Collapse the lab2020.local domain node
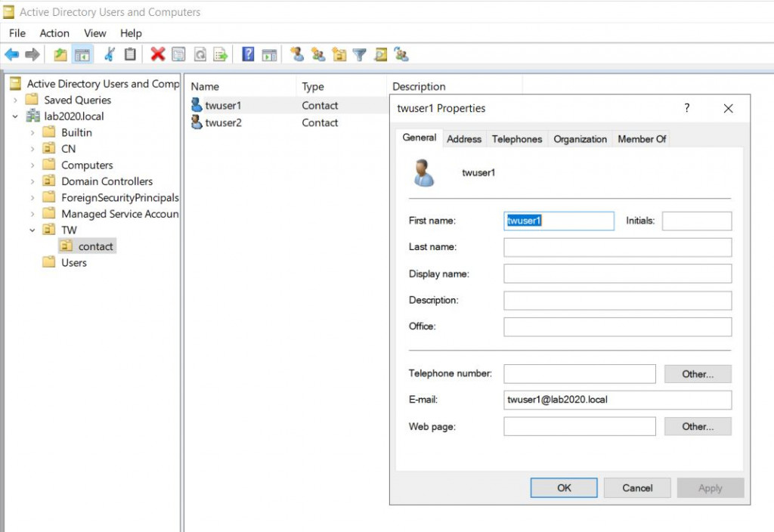The width and height of the screenshot is (774, 532). pyautogui.click(x=15, y=116)
